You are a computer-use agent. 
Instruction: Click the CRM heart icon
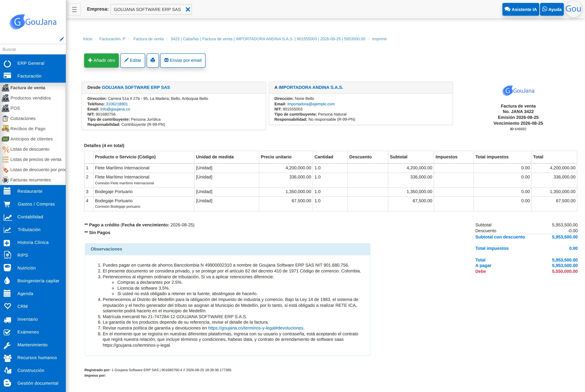[7, 306]
